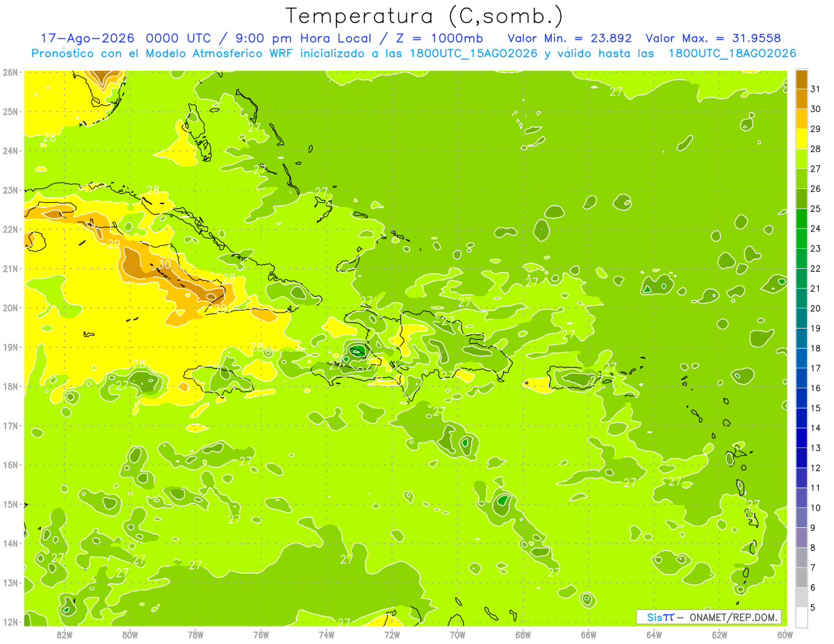
Task: Pick the yellow legend swatch between 28 and 29
Action: click(801, 139)
